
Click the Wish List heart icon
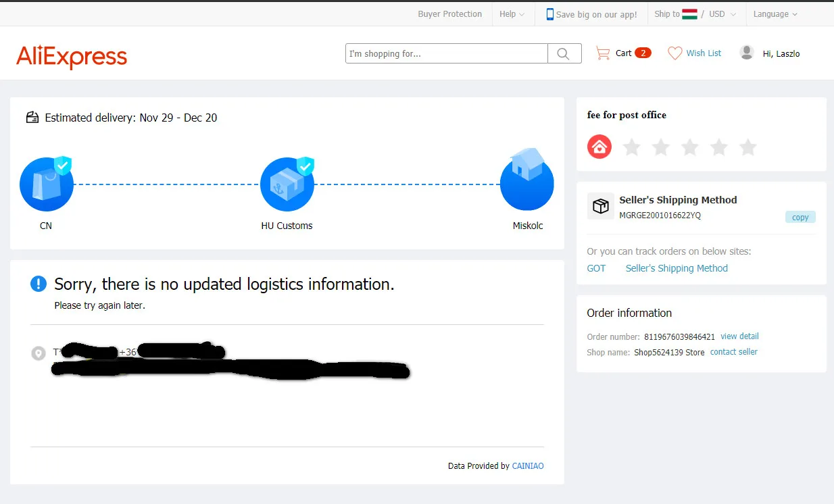pyautogui.click(x=674, y=53)
